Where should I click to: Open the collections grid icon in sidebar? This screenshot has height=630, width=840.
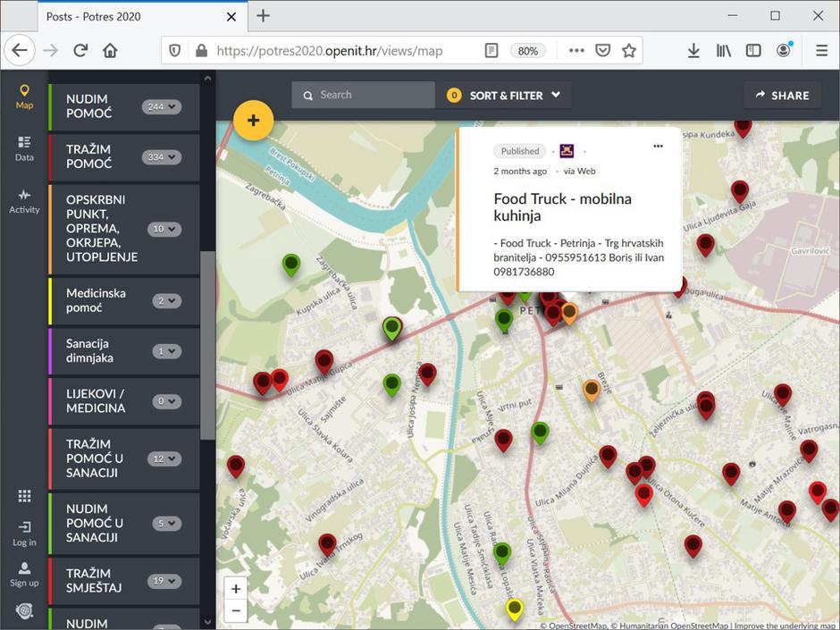click(x=24, y=496)
